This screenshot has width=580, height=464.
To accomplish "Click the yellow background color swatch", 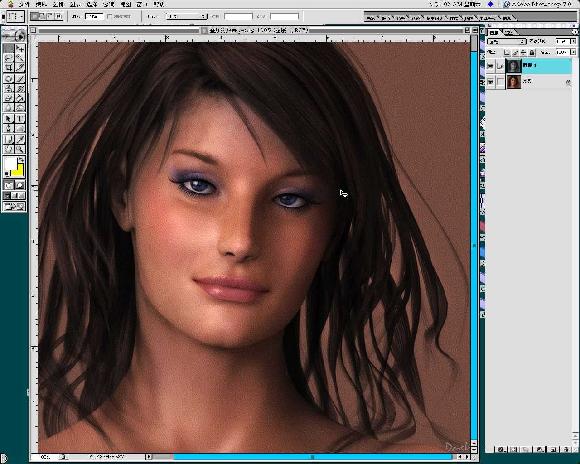I will pos(17,170).
